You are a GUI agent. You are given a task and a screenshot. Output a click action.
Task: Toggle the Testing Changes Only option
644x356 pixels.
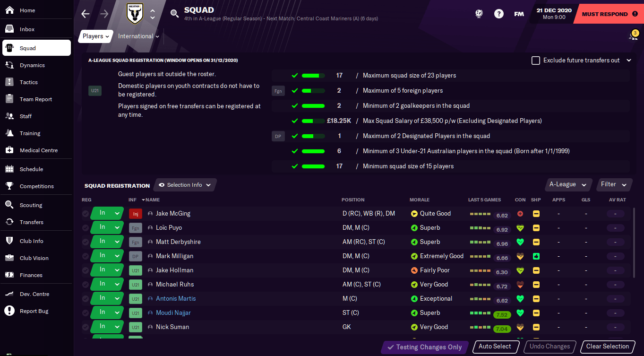[424, 347]
